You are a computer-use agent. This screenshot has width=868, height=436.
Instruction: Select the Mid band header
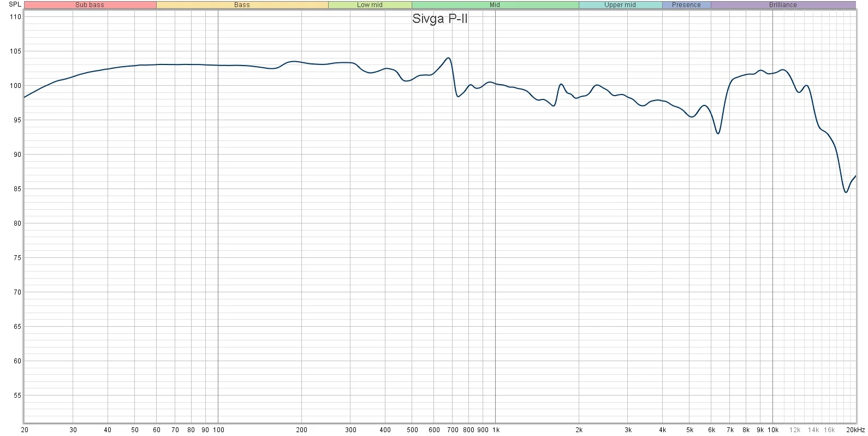tap(495, 5)
